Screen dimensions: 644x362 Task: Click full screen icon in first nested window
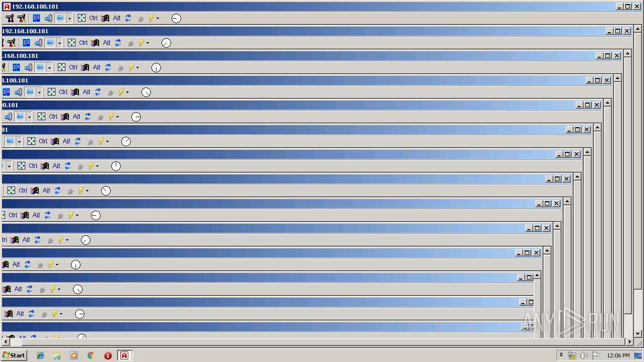[x=72, y=43]
